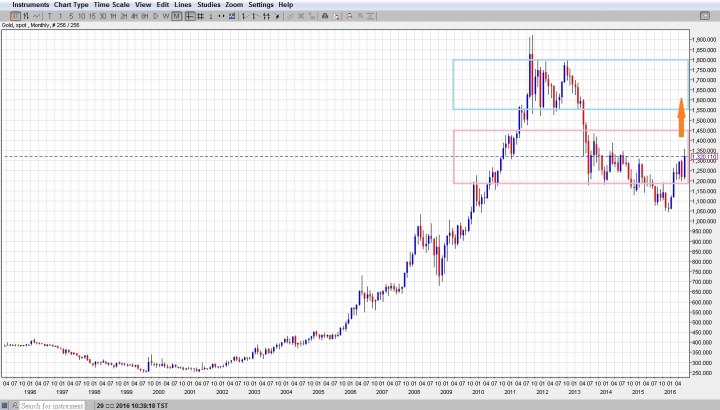Switch to 5-minute time scale
The height and width of the screenshot is (410, 720).
[x=71, y=16]
